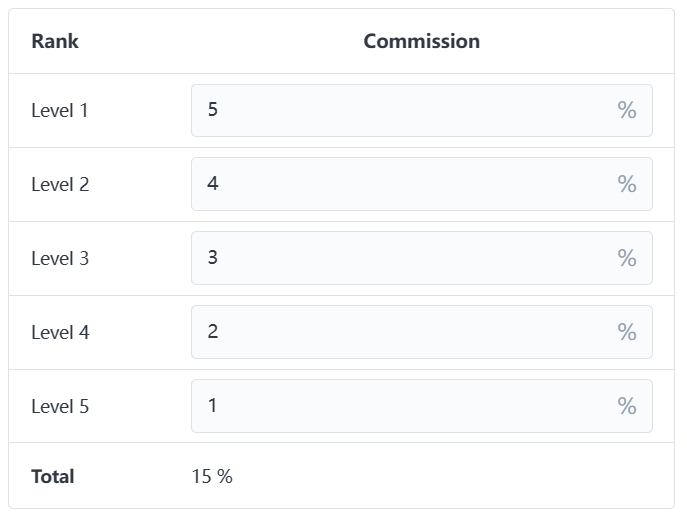Focus the Level 5 commission input field
The image size is (687, 516).
[x=400, y=406]
